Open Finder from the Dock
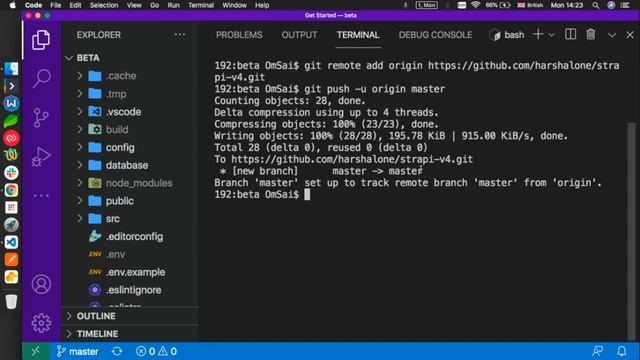This screenshot has width=640, height=360. (11, 69)
